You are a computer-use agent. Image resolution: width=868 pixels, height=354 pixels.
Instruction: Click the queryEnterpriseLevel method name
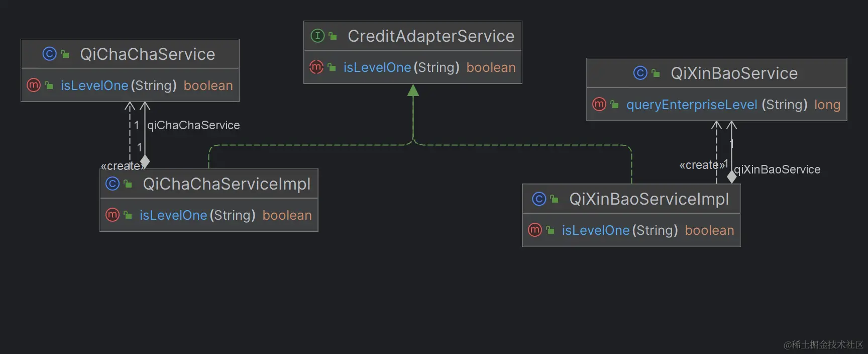(x=691, y=105)
